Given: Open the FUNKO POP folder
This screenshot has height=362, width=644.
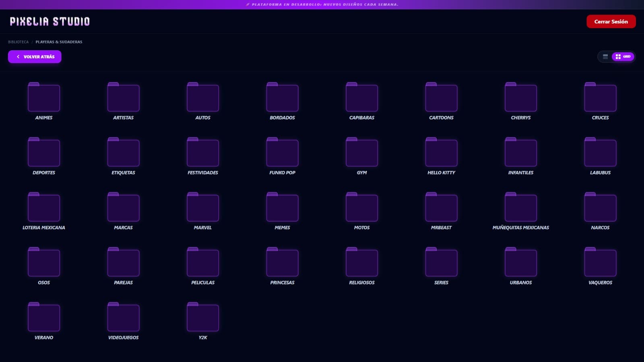Looking at the screenshot, I should click(282, 152).
